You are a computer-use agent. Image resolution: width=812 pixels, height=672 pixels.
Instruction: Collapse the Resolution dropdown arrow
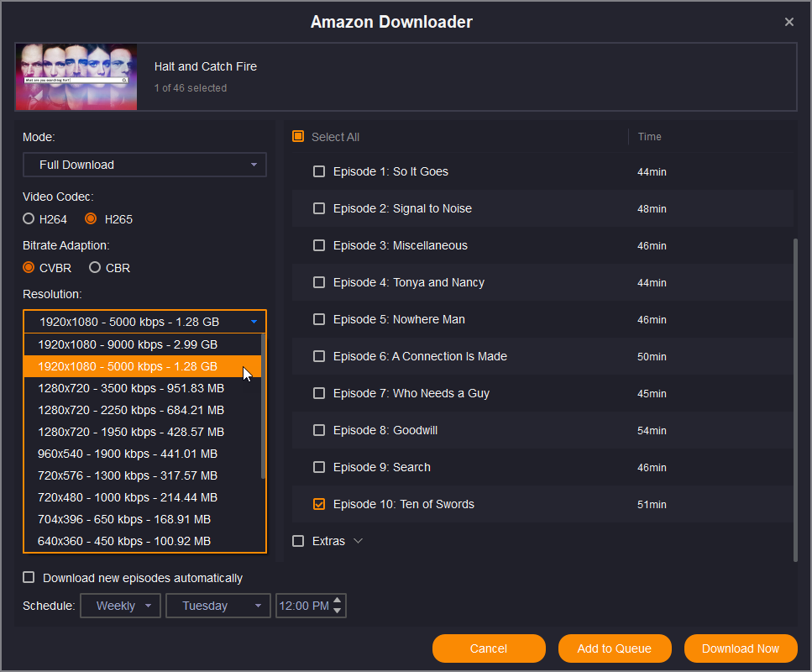[254, 322]
